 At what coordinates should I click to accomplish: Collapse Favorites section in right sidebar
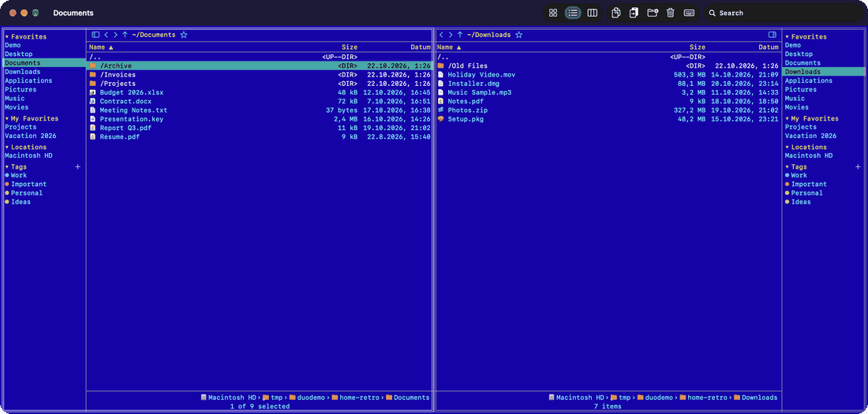(787, 37)
